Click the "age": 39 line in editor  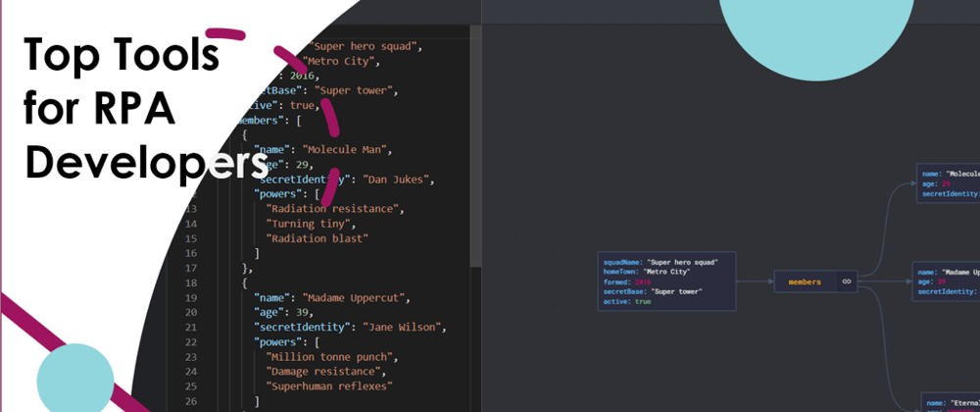coord(282,312)
